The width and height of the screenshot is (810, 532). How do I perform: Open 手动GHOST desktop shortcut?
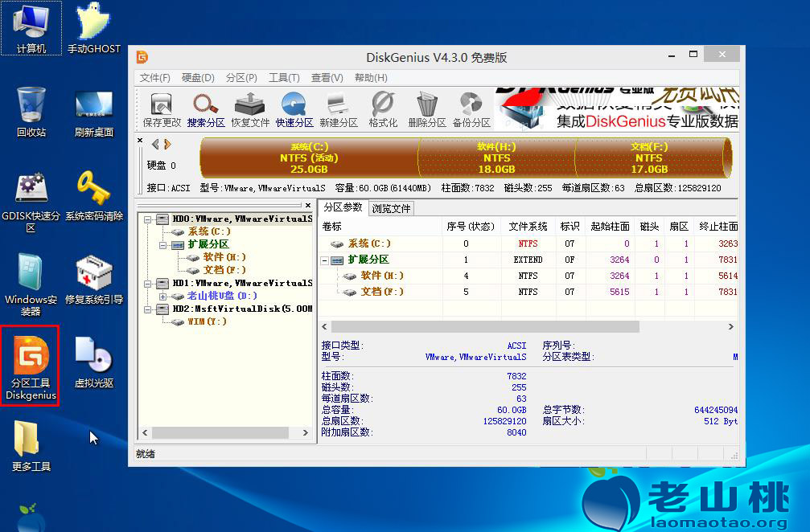coord(93,28)
